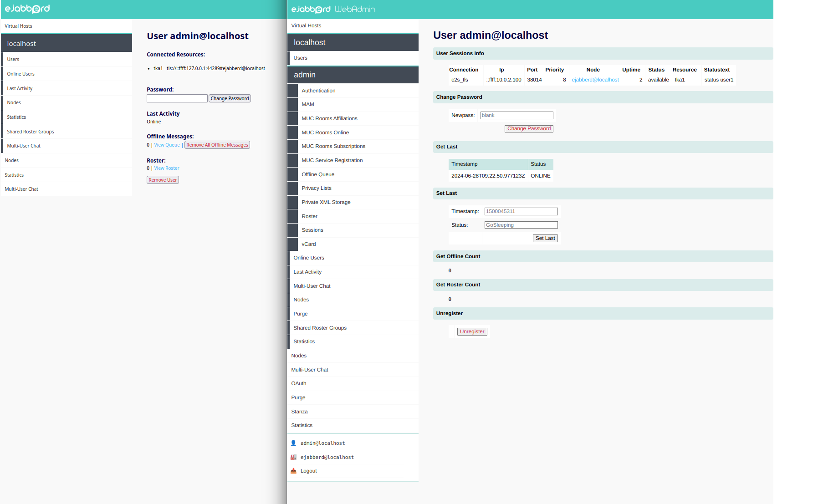The height and width of the screenshot is (504, 813).
Task: Open the Roster submenu item
Action: point(309,216)
